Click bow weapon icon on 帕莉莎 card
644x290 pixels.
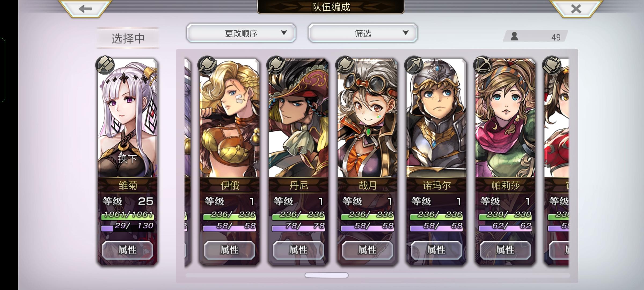tap(482, 65)
